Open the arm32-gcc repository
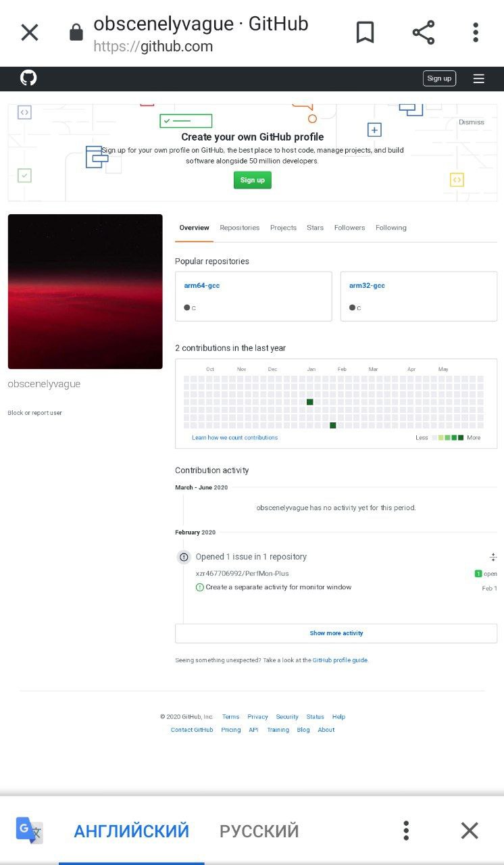 (x=367, y=286)
